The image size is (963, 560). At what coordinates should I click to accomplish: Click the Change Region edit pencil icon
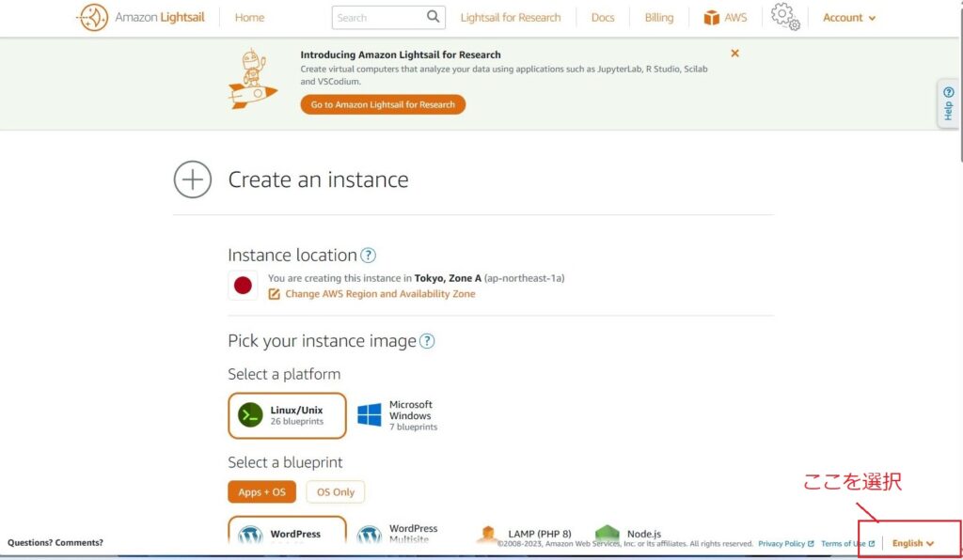[274, 294]
